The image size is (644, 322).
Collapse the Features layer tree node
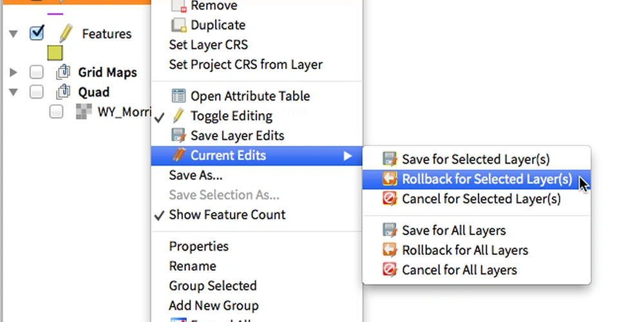pyautogui.click(x=14, y=33)
